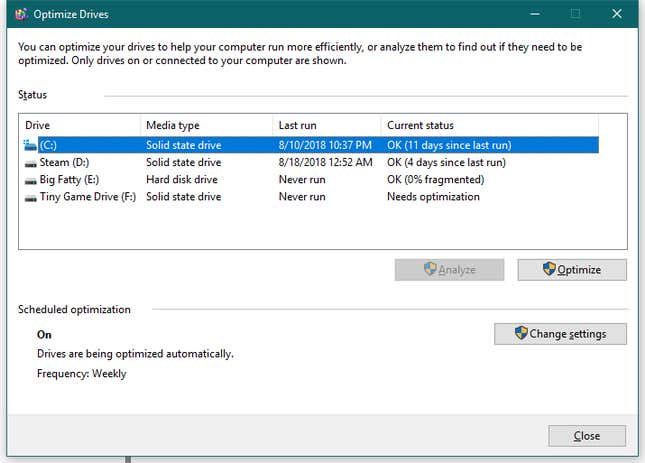Sort by the Drive column header
The height and width of the screenshot is (463, 645).
[x=79, y=125]
